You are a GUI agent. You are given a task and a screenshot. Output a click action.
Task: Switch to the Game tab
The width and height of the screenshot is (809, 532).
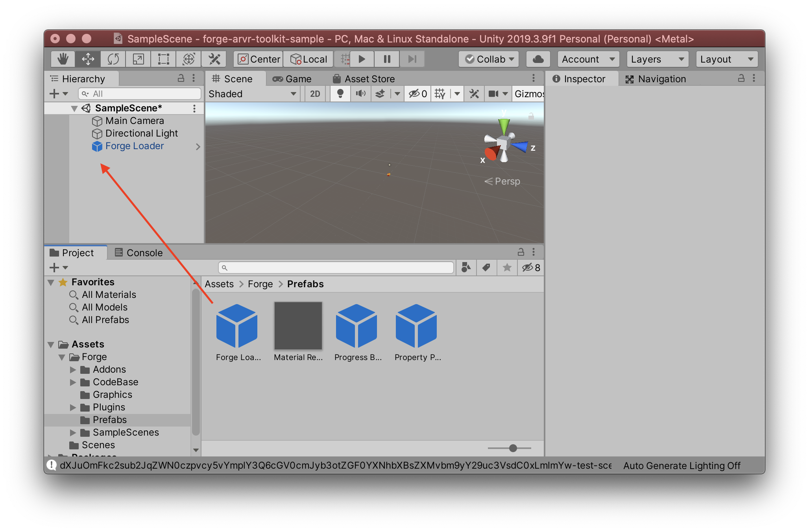292,79
